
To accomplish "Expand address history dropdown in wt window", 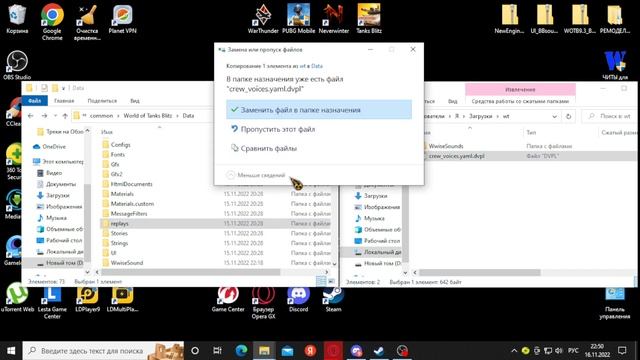I will pos(554,116).
